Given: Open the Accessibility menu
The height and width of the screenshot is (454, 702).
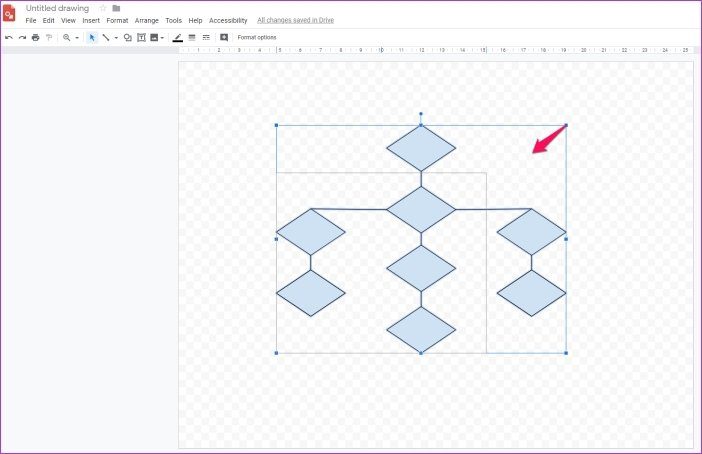Looking at the screenshot, I should [228, 20].
